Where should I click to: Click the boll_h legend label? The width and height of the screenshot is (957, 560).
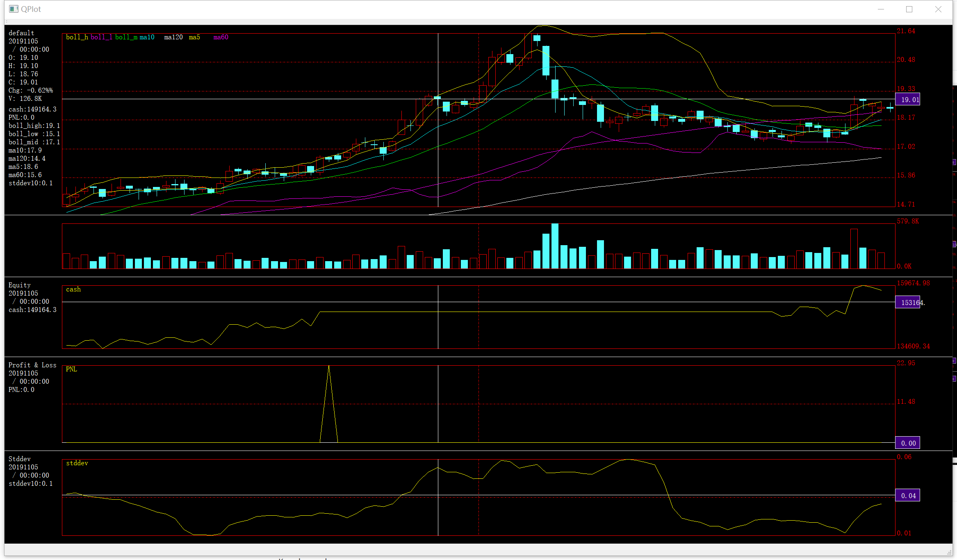coord(77,37)
